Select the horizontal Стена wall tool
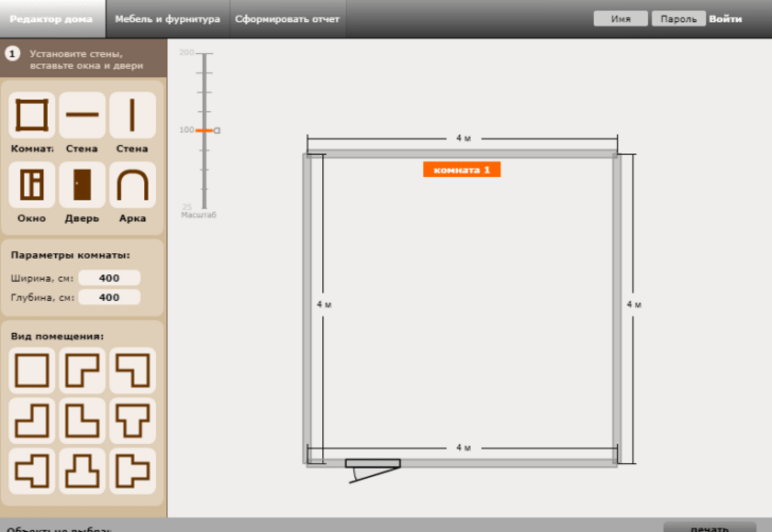Screen dimensions: 772x532 coord(82,115)
